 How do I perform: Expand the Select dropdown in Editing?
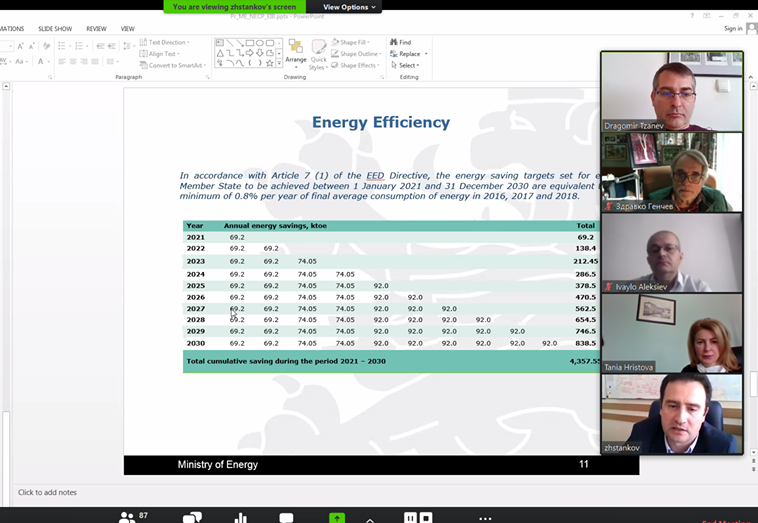tap(407, 66)
